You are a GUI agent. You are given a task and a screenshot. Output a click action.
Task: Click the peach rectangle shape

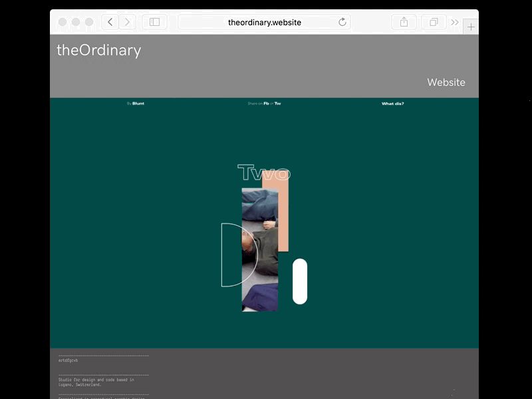284,217
